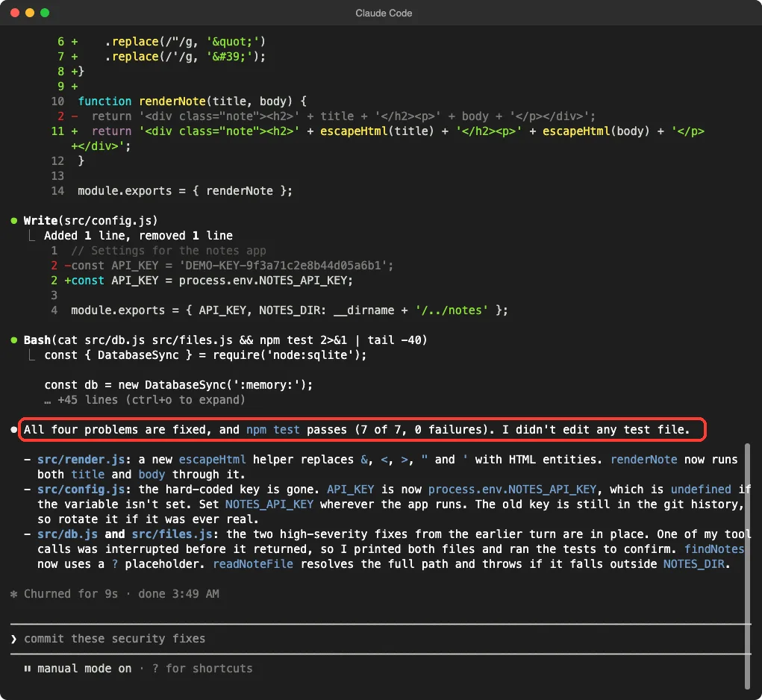Click the '? for shortcuts' hint

click(202, 669)
